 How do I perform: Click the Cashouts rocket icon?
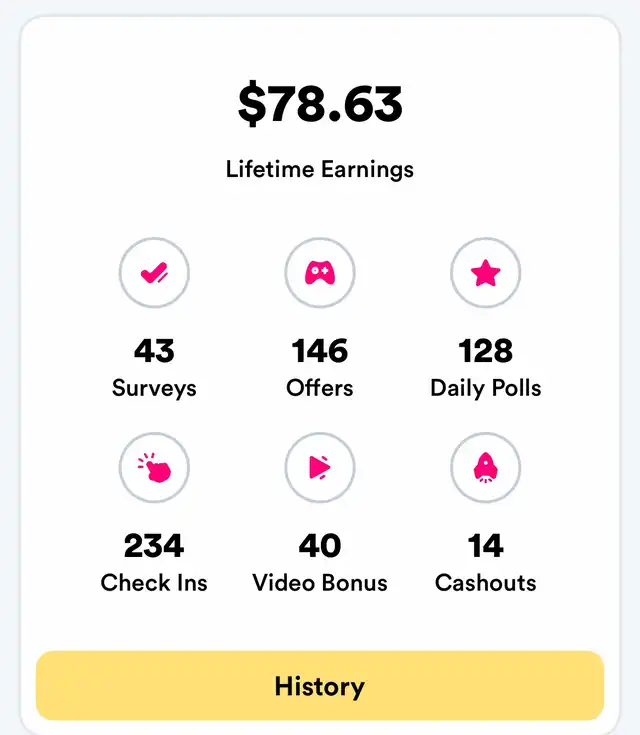[x=486, y=468]
